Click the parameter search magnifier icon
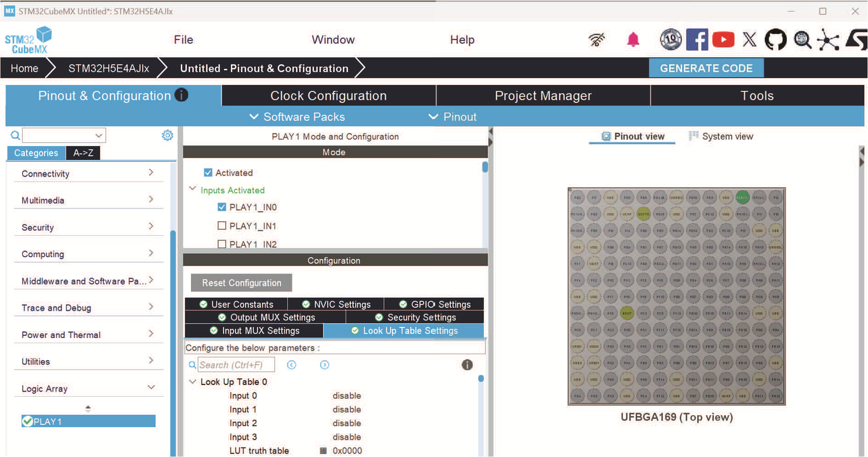868x457 pixels. (192, 365)
